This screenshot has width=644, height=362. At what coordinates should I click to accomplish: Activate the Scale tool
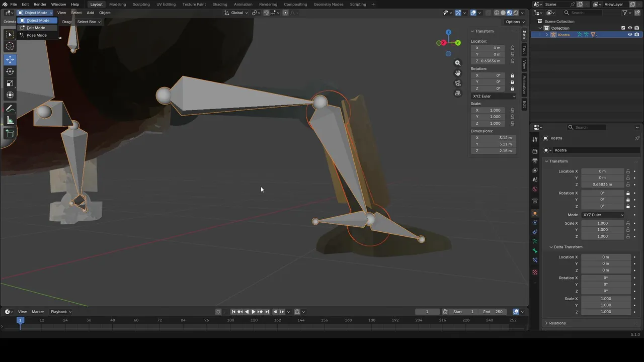pyautogui.click(x=10, y=83)
